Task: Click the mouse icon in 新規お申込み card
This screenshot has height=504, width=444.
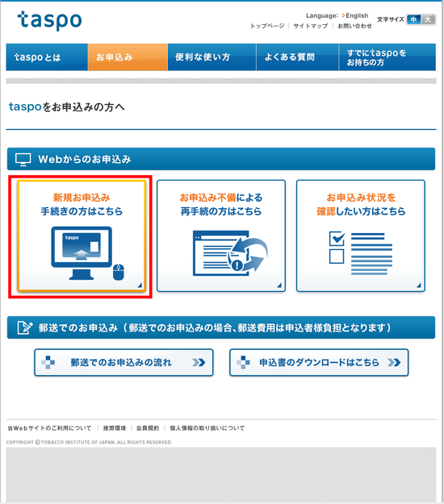Action: pyautogui.click(x=119, y=273)
